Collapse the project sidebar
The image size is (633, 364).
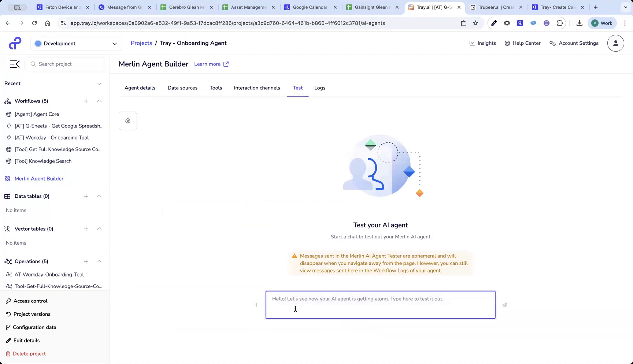(15, 64)
